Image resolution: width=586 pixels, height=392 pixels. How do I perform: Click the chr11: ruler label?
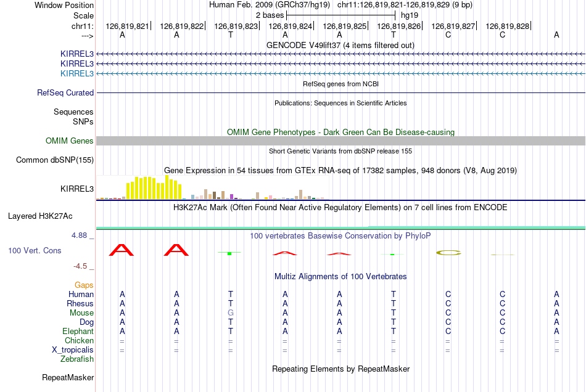[82, 26]
